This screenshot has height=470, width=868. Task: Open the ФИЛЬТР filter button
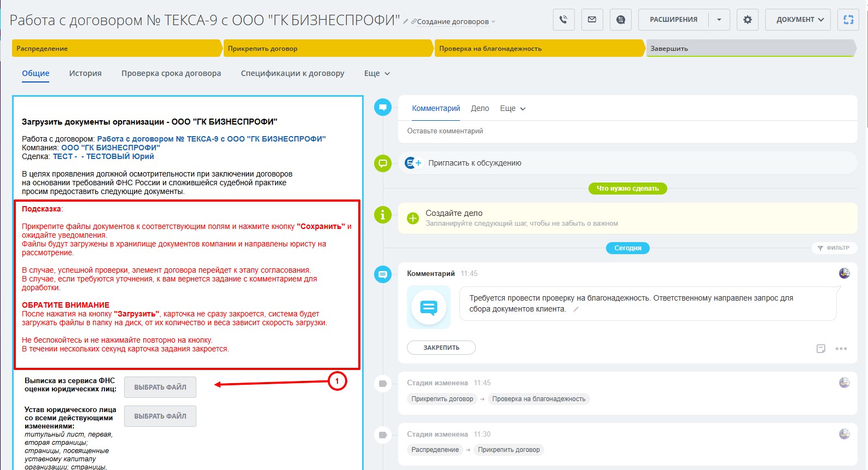pos(834,248)
